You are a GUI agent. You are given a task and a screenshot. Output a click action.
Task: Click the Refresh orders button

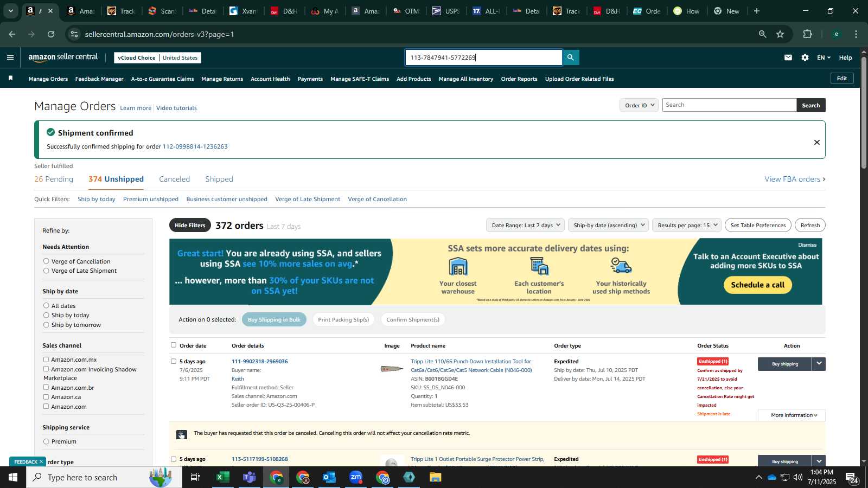point(810,225)
